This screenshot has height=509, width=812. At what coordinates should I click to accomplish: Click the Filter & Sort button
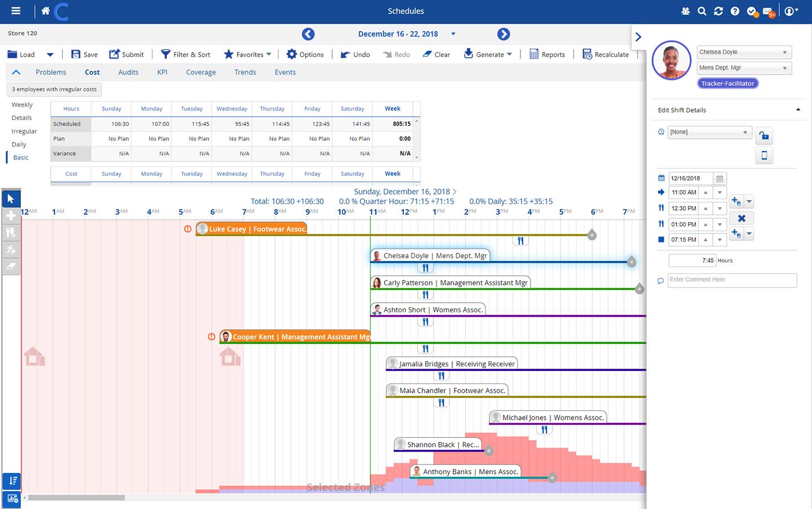click(x=186, y=55)
